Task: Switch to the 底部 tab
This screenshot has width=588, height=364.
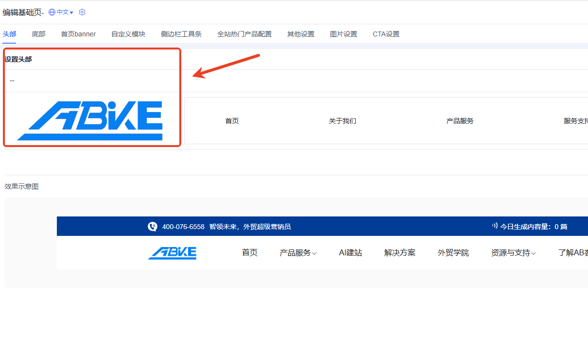Action: [38, 34]
